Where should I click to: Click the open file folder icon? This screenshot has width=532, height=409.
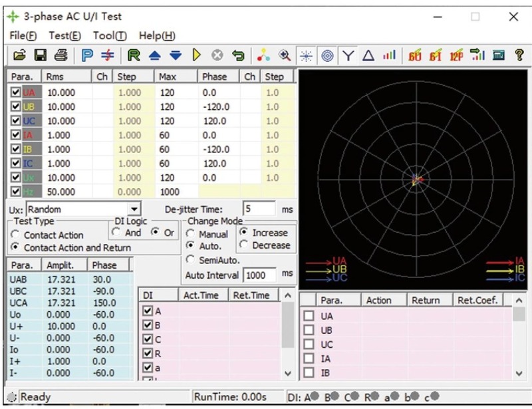pos(19,56)
